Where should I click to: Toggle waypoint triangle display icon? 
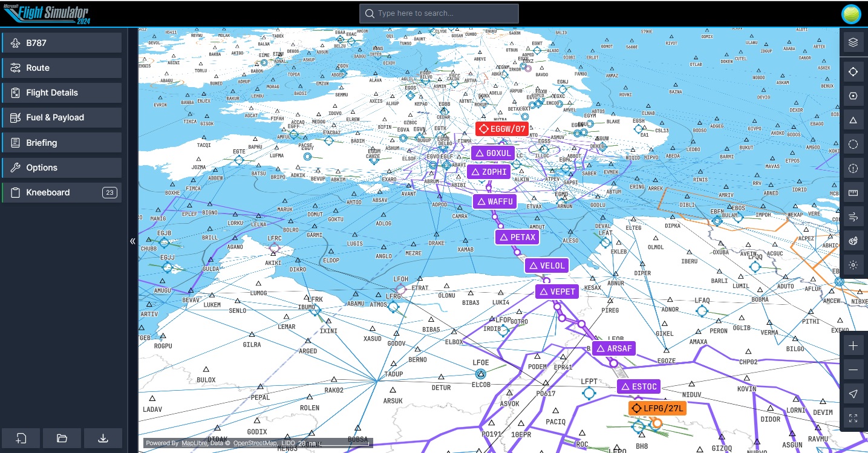(x=853, y=120)
